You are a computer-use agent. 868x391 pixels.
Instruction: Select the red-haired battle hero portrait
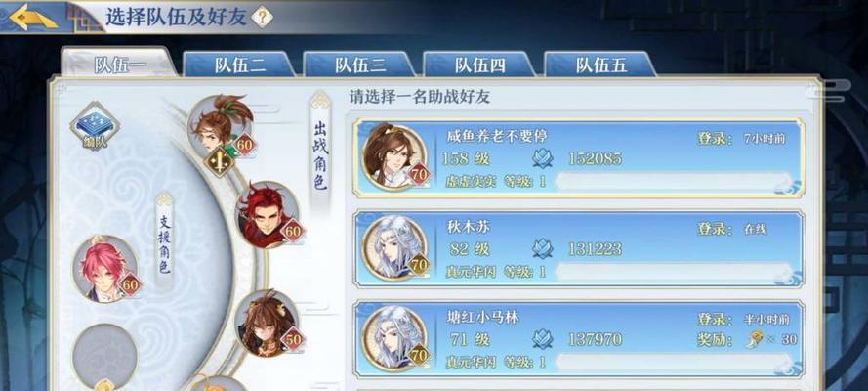pyautogui.click(x=269, y=214)
